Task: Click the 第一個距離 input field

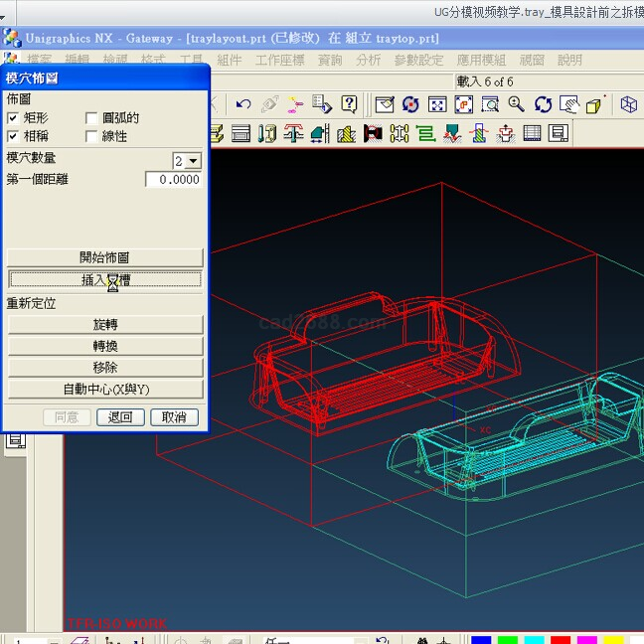Action: pos(173,180)
